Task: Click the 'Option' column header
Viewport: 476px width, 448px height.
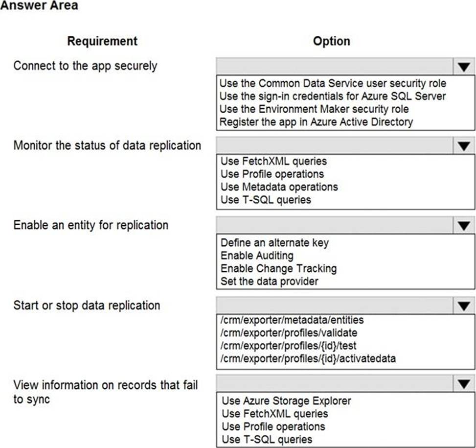Action: tap(332, 41)
